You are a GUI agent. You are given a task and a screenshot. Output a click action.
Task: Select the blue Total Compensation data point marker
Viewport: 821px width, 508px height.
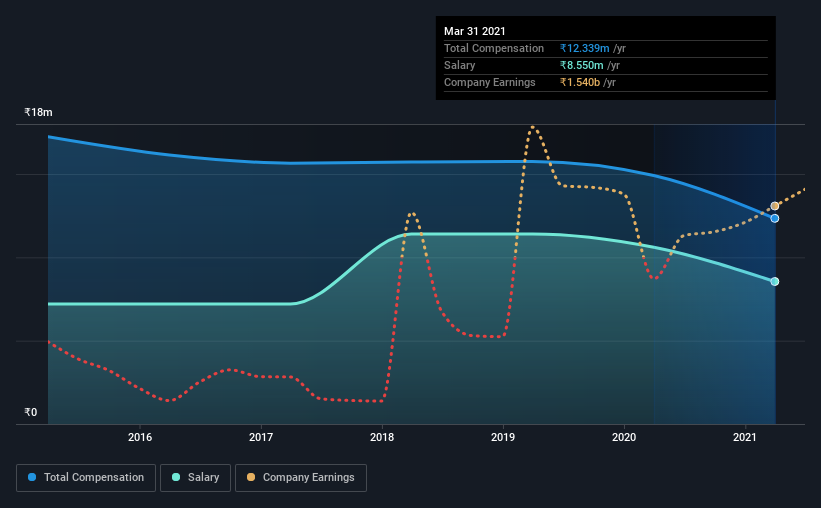tap(774, 218)
